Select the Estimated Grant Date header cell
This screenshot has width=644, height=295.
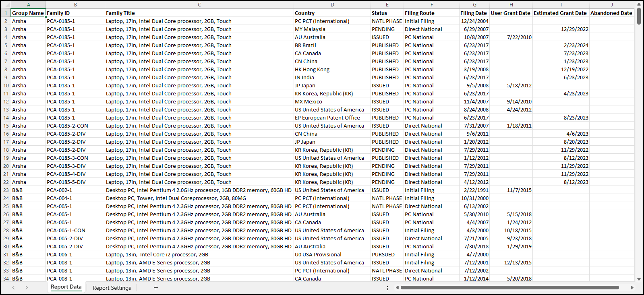[560, 13]
